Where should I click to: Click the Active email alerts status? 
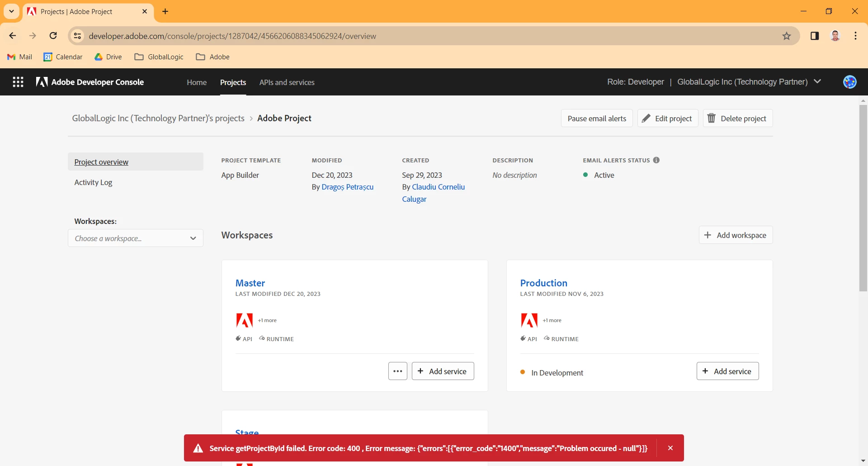click(x=604, y=175)
